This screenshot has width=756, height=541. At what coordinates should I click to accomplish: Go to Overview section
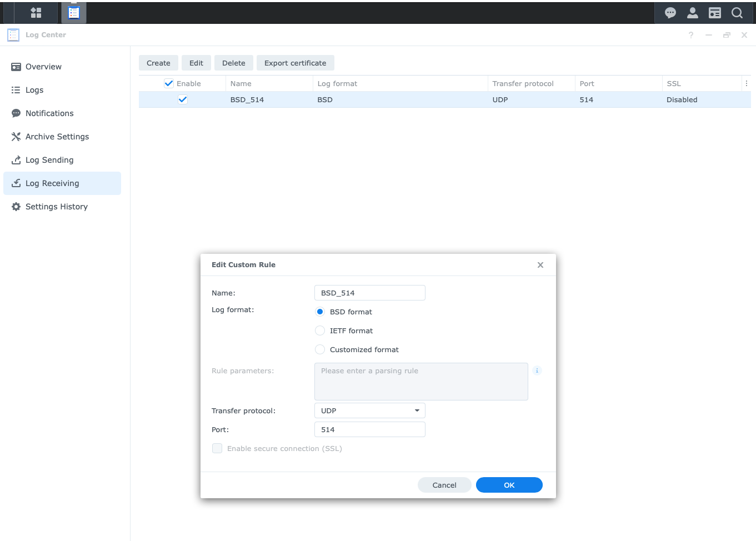(x=62, y=67)
